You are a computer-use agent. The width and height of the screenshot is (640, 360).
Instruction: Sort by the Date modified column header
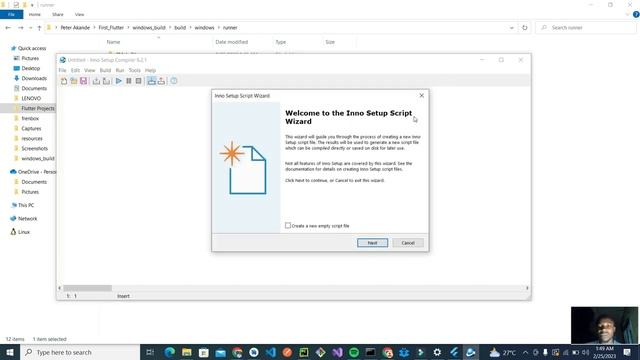(x=231, y=42)
